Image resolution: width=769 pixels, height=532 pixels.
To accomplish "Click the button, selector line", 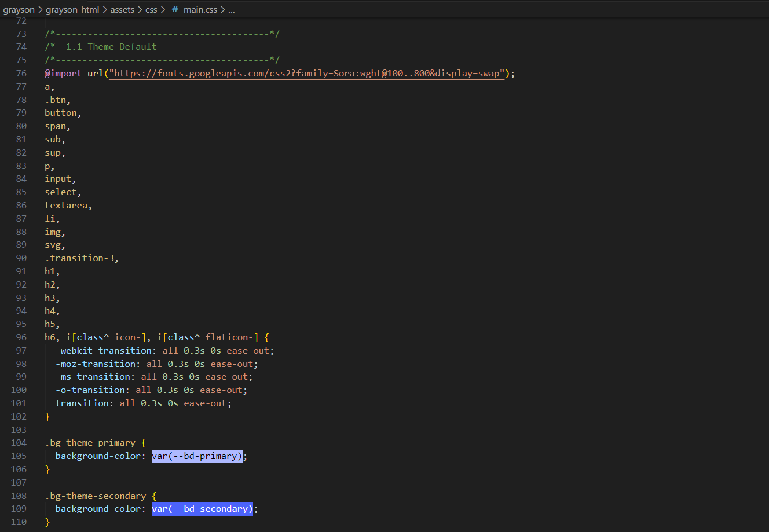I will pyautogui.click(x=63, y=113).
